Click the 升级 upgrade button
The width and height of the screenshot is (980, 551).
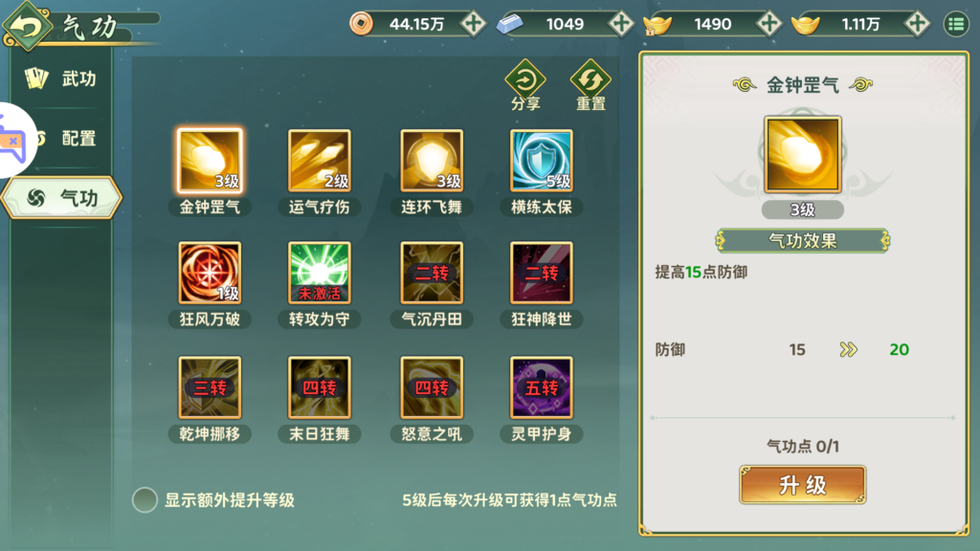(x=803, y=485)
